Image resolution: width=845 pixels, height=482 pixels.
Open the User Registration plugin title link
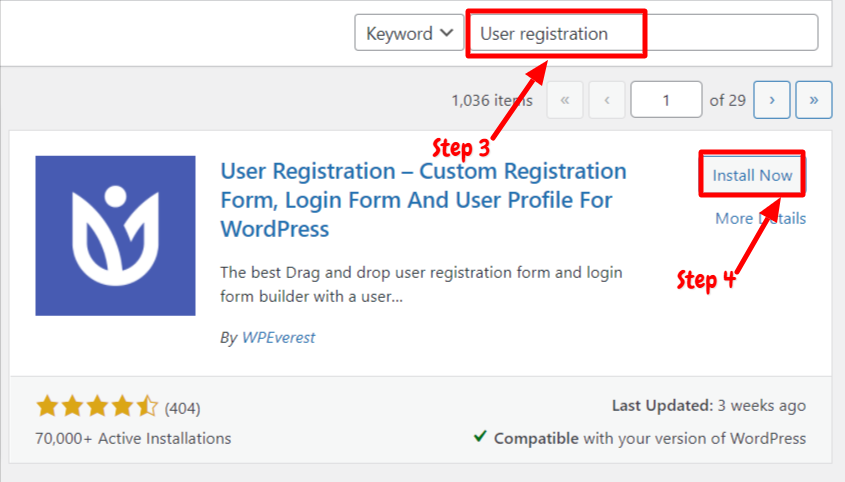423,200
